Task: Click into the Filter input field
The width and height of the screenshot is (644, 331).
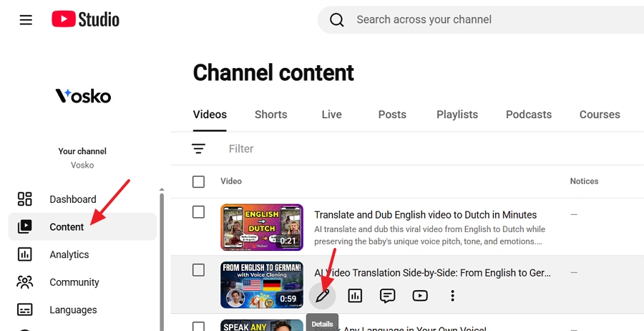Action: [x=435, y=148]
